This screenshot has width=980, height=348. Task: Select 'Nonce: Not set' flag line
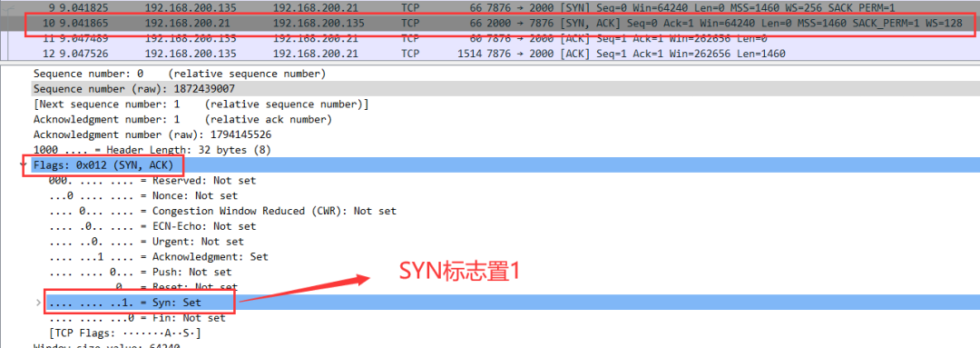click(143, 196)
